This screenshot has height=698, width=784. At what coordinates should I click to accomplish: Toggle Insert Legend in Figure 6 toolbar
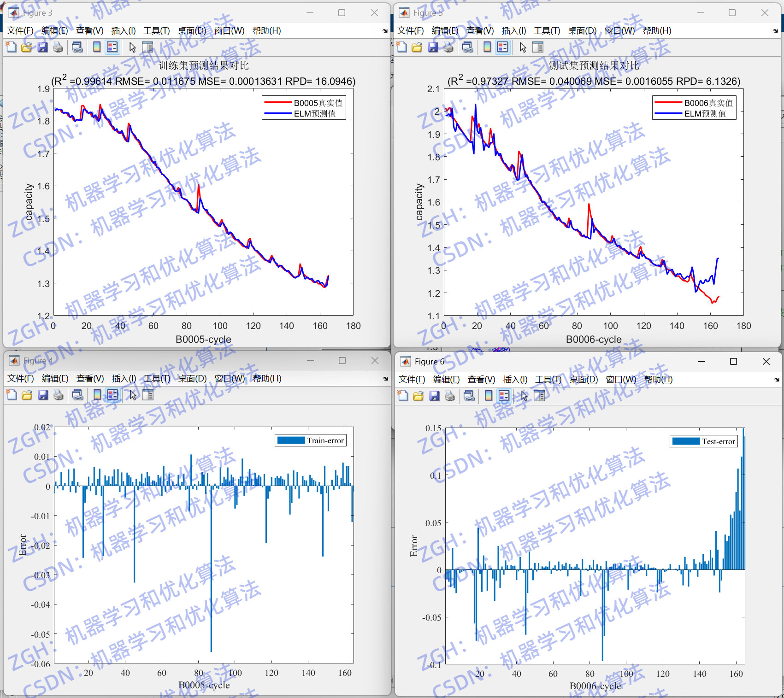click(504, 396)
